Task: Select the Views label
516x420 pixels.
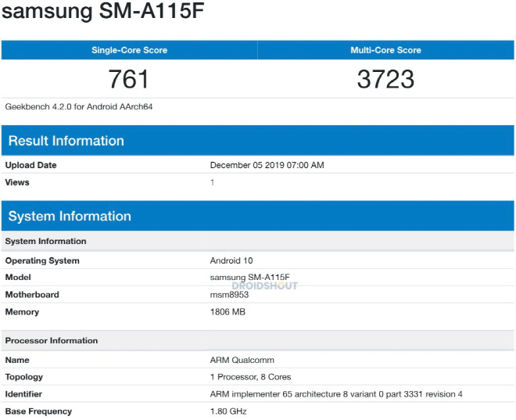Action: coord(17,182)
